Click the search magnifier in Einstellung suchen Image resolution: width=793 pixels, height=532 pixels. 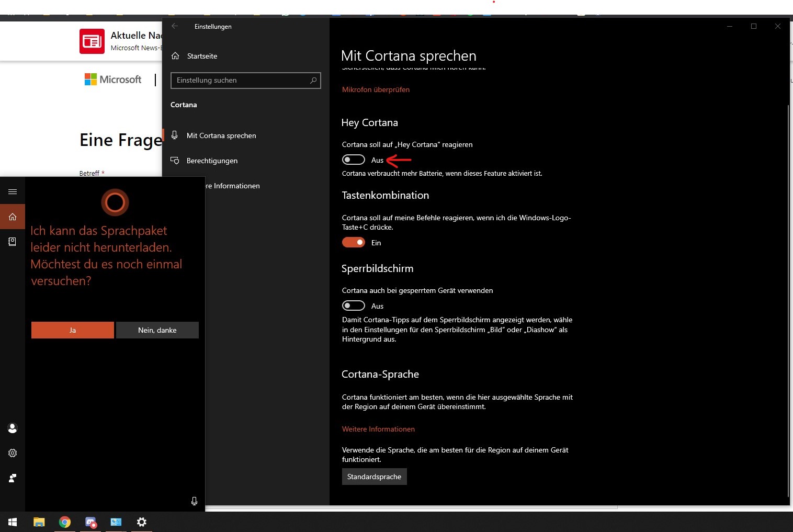click(x=313, y=80)
